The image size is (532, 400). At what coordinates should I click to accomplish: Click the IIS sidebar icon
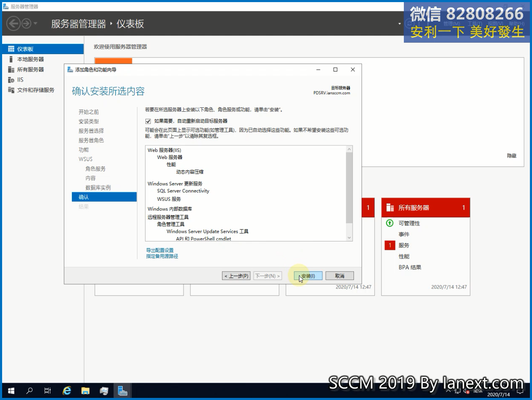coord(11,79)
